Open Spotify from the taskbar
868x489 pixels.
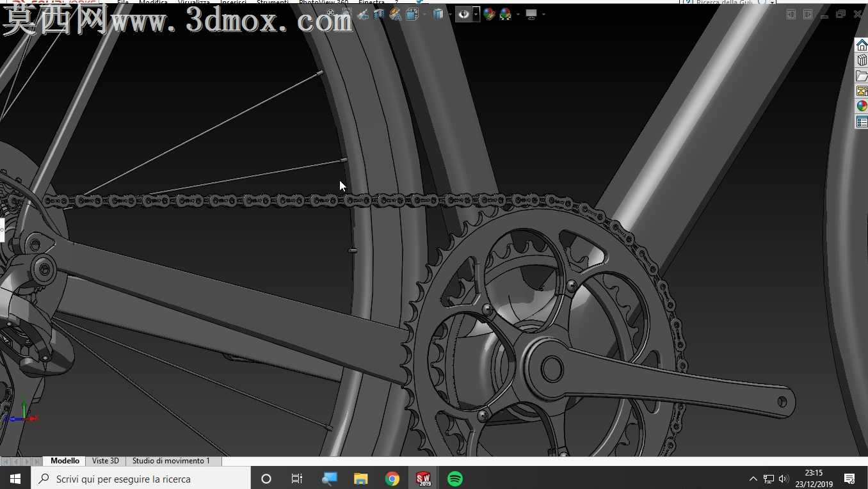(455, 479)
